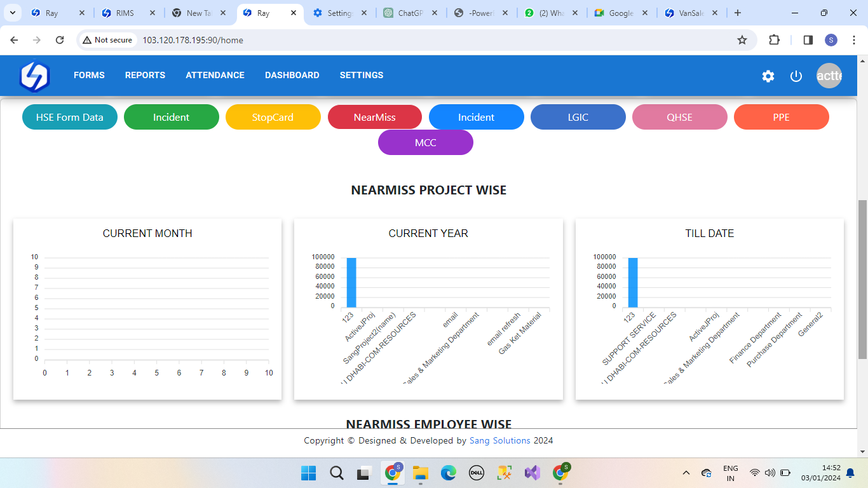Bookmark this page with star icon

click(x=742, y=40)
